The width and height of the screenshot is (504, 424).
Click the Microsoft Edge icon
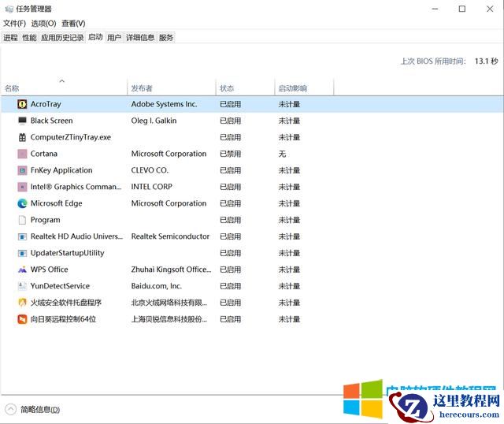click(22, 203)
